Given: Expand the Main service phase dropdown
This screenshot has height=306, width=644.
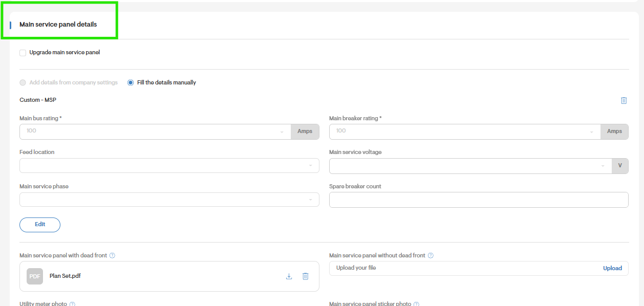Looking at the screenshot, I should (169, 200).
